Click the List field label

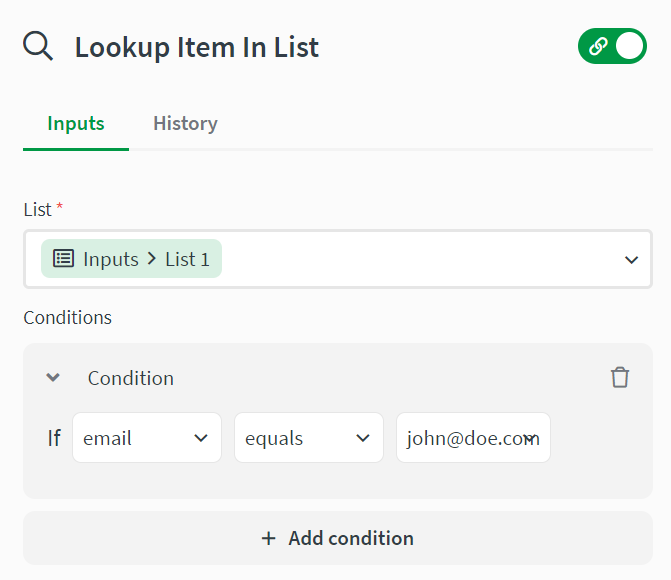(38, 210)
